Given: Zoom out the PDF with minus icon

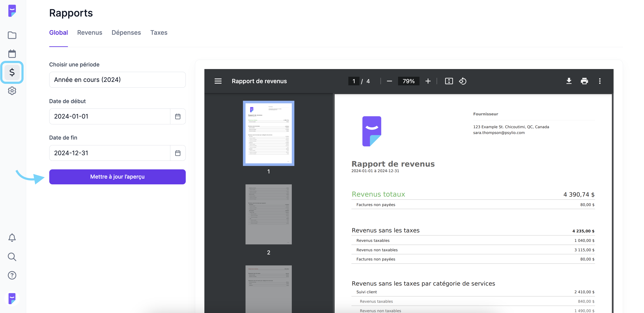Looking at the screenshot, I should click(x=389, y=81).
